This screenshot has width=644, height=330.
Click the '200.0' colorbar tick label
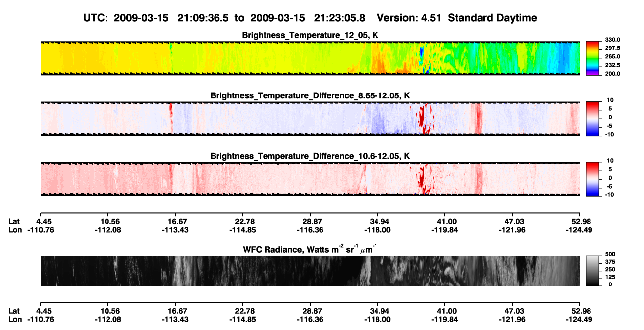(613, 74)
